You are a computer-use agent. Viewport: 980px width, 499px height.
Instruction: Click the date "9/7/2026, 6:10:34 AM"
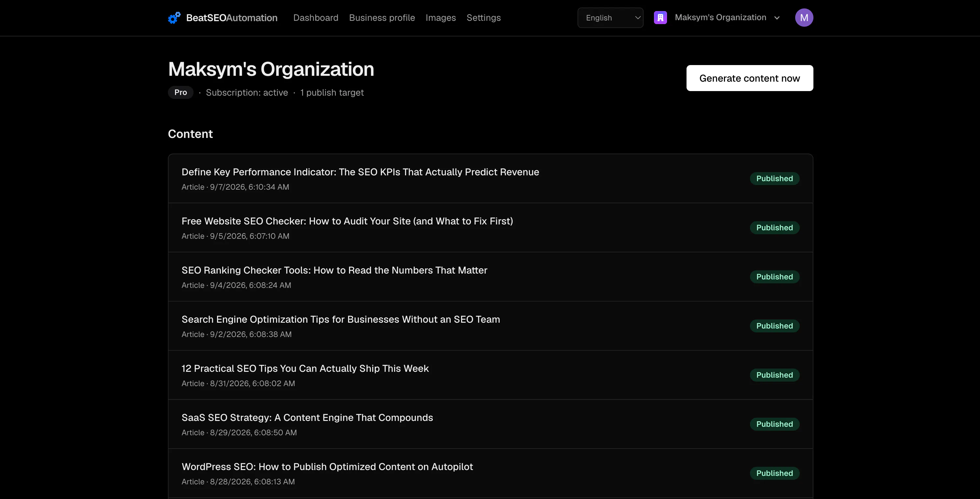click(x=249, y=187)
